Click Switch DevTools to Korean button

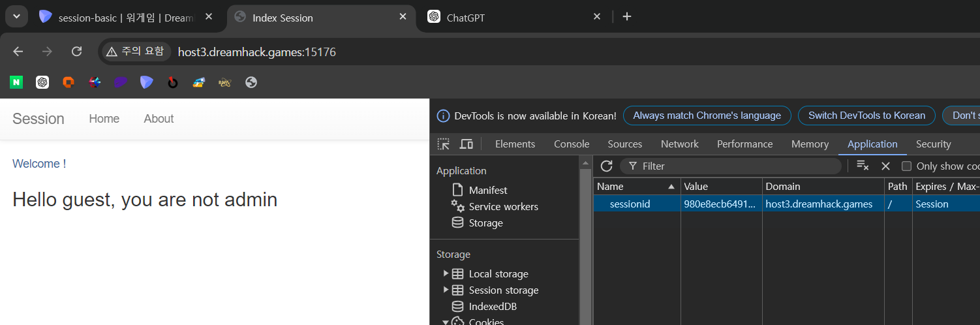point(867,116)
